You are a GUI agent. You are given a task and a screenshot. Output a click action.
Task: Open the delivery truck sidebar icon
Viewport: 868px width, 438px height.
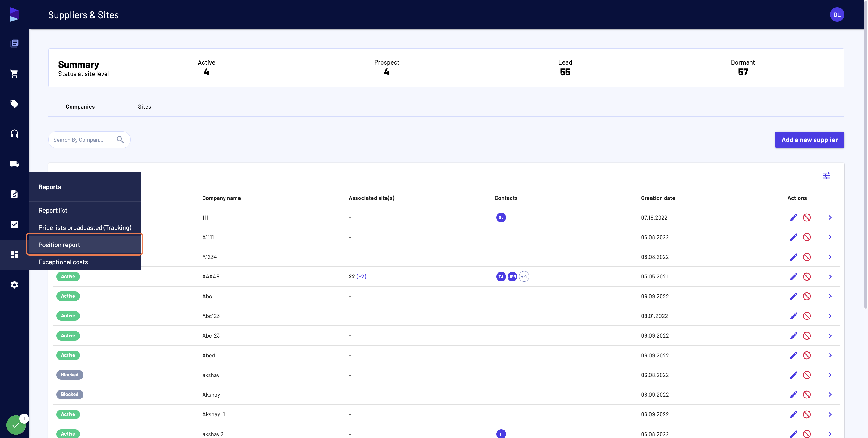pos(14,164)
